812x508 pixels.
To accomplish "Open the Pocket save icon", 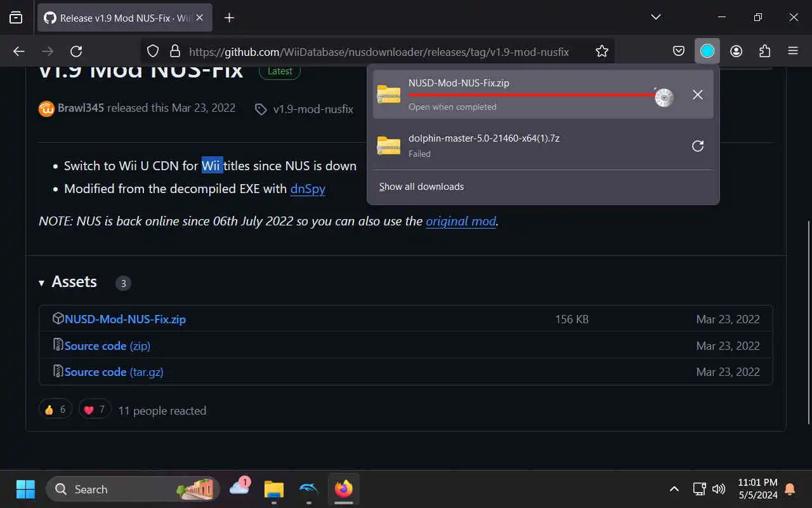I will click(678, 51).
